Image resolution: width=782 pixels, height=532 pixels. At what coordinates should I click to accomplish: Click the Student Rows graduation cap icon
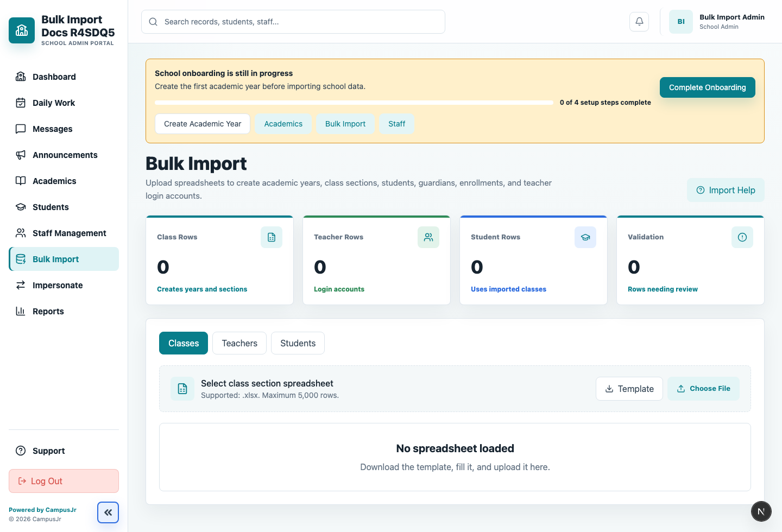pyautogui.click(x=585, y=237)
